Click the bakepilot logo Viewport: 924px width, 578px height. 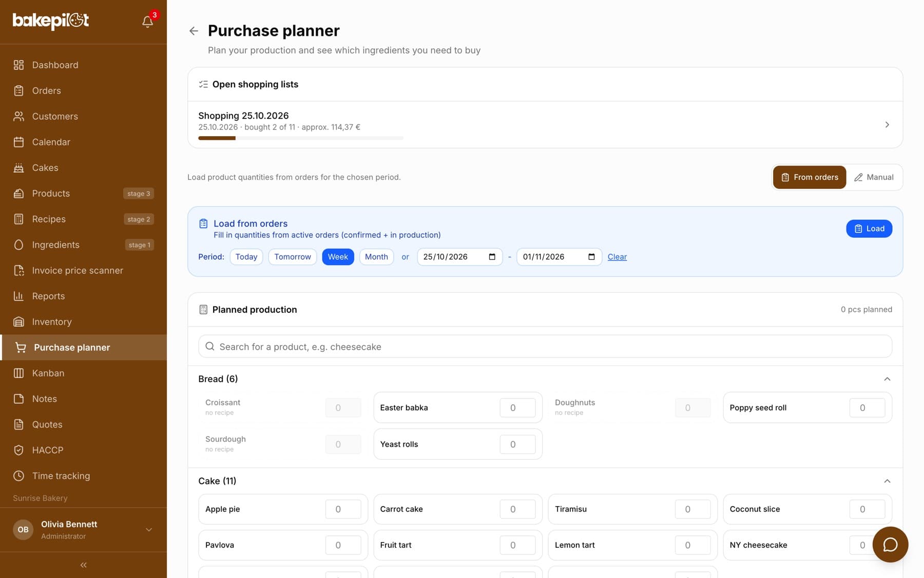click(x=51, y=21)
